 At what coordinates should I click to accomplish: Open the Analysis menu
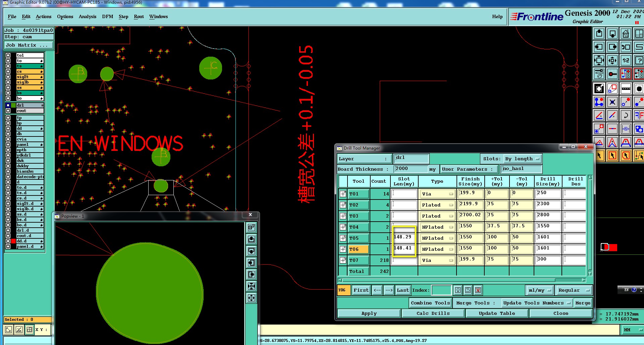click(88, 16)
